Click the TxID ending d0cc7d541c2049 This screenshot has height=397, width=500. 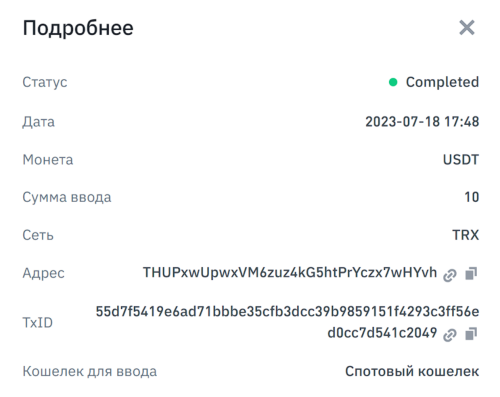[x=382, y=333]
